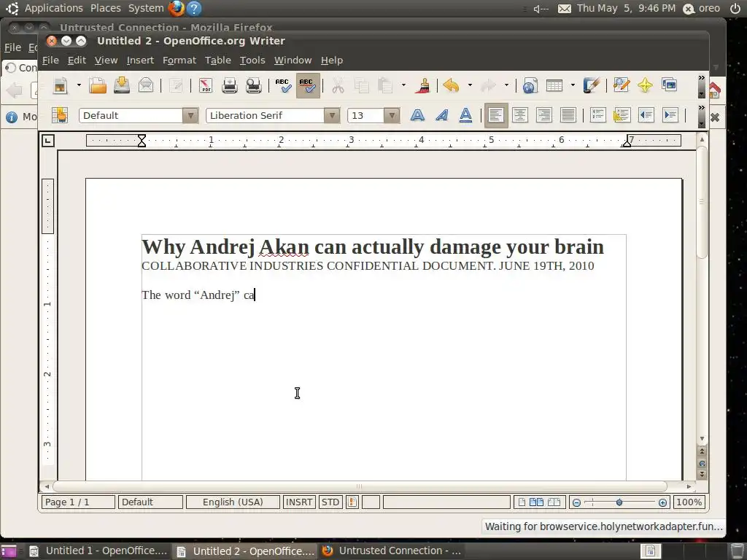Open the Font Size dropdown showing 13
Screen dimensions: 747x560
[392, 115]
